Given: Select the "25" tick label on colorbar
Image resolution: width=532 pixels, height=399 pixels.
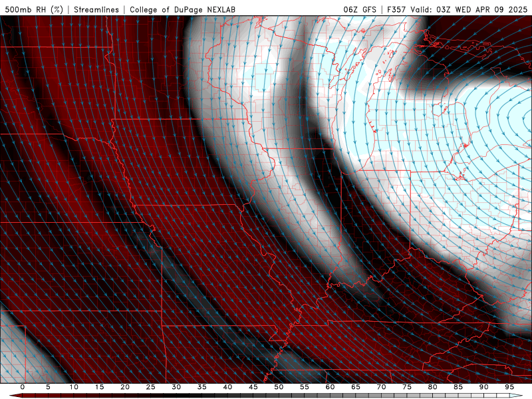Looking at the screenshot, I should pos(151,387).
